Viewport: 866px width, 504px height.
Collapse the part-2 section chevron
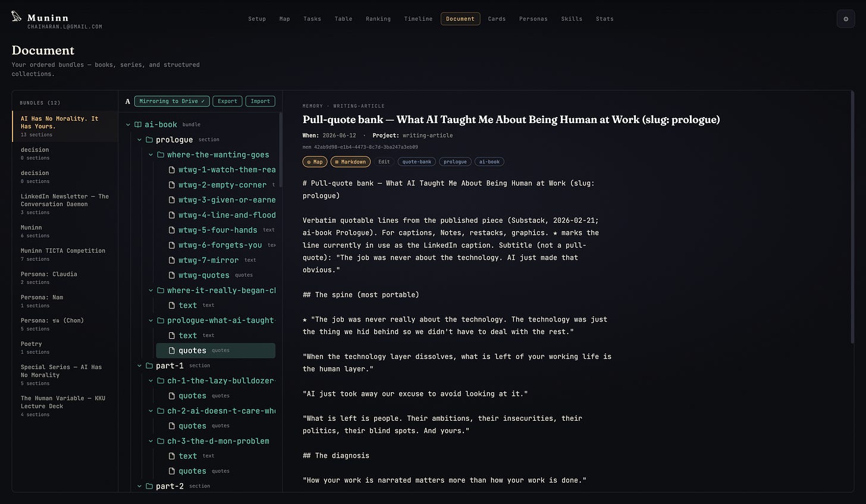(139, 486)
